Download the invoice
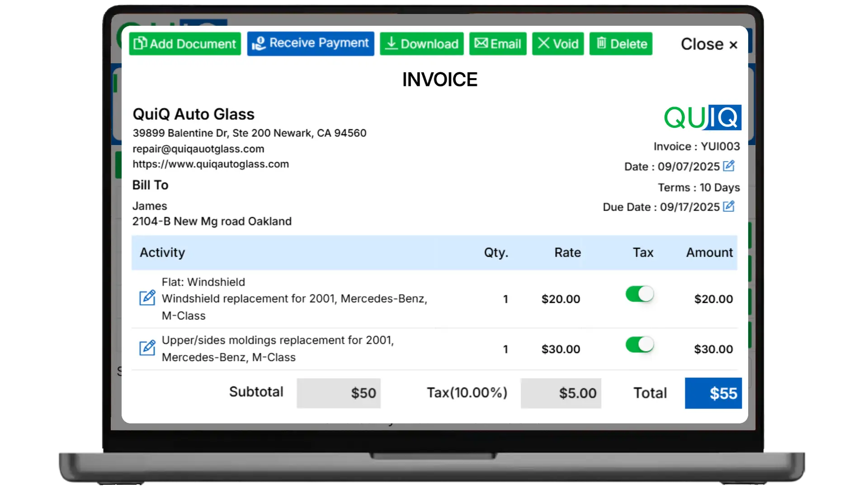The height and width of the screenshot is (488, 868). coord(421,44)
